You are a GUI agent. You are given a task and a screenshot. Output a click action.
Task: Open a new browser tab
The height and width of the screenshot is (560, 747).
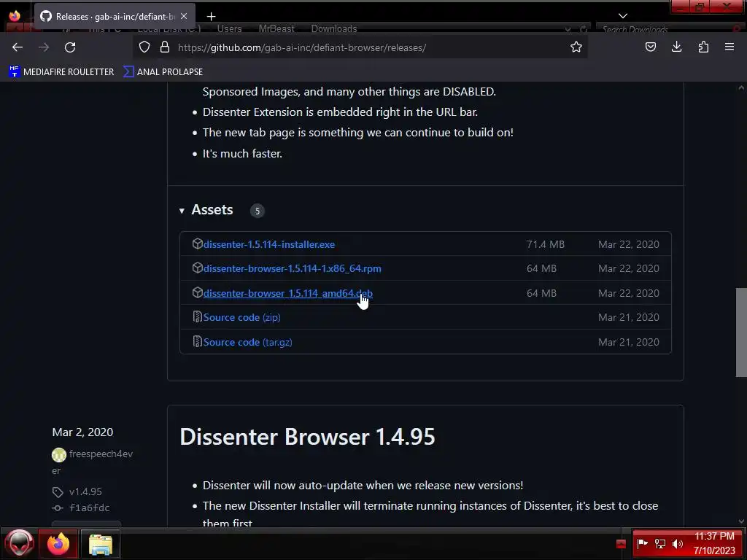coord(211,17)
